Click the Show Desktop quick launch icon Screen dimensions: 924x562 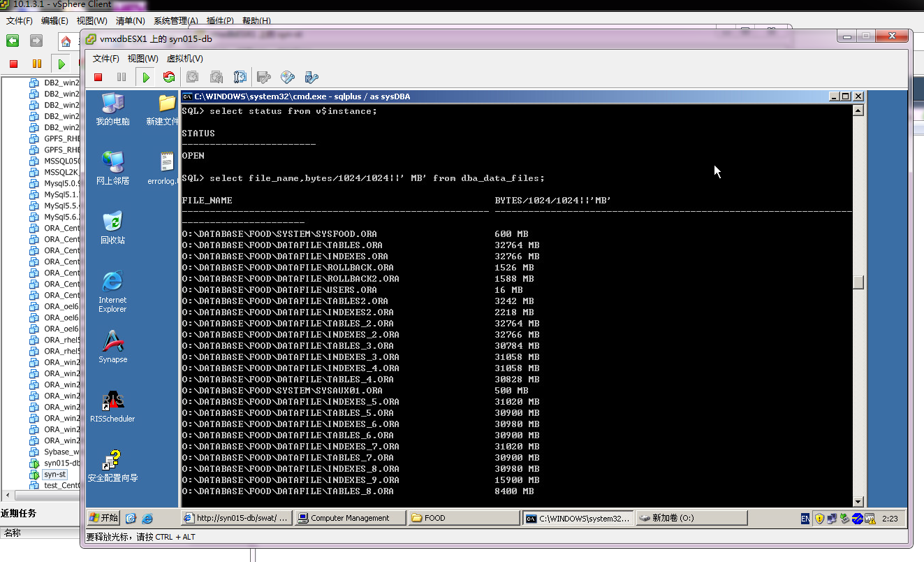pos(131,518)
